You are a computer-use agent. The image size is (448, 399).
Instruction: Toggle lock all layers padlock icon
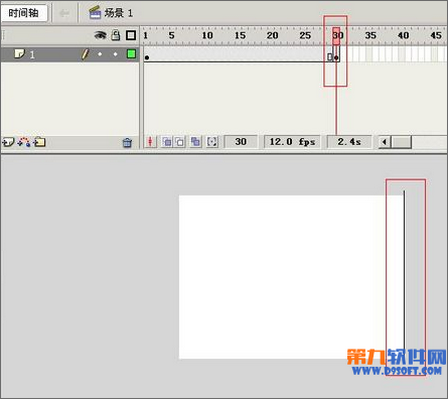116,35
